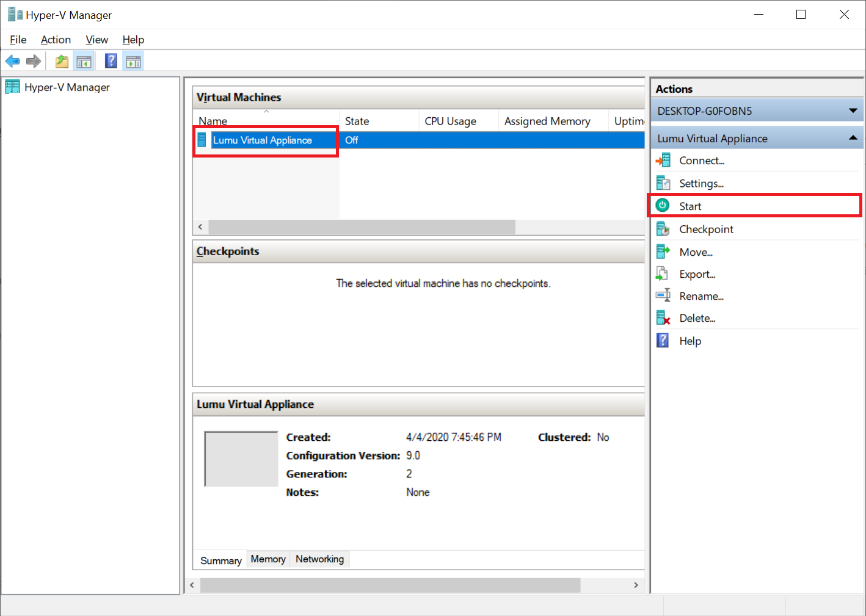
Task: Switch to the Memory tab
Action: [268, 559]
